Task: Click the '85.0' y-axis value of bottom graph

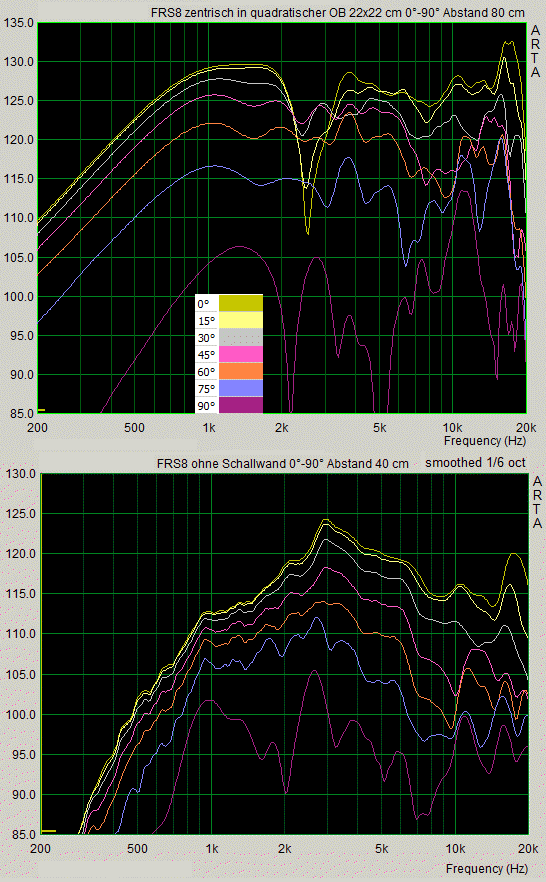Action: (x=22, y=835)
